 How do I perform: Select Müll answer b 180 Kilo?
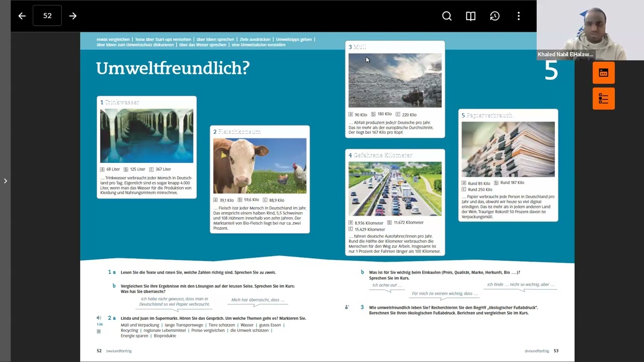coord(381,114)
